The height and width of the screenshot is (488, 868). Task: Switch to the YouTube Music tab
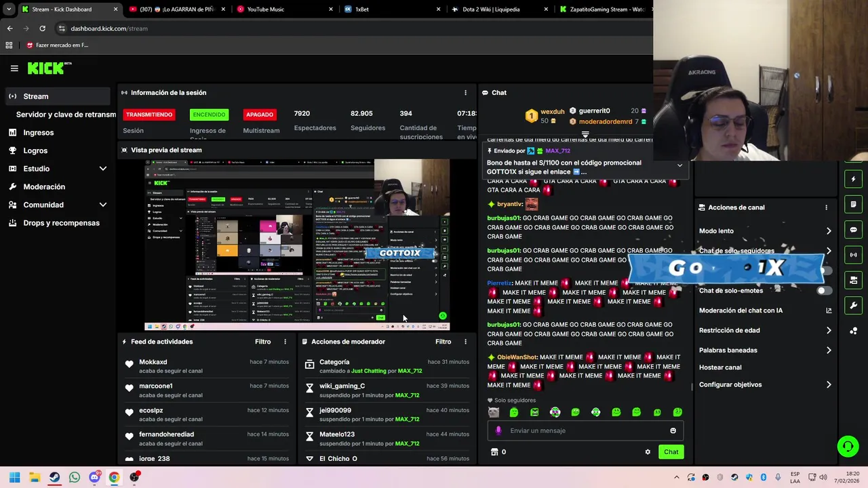click(284, 9)
